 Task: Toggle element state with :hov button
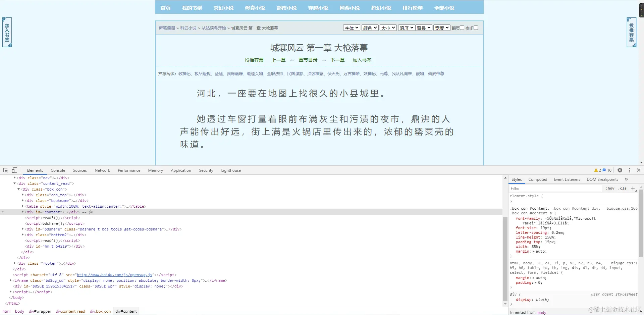610,188
